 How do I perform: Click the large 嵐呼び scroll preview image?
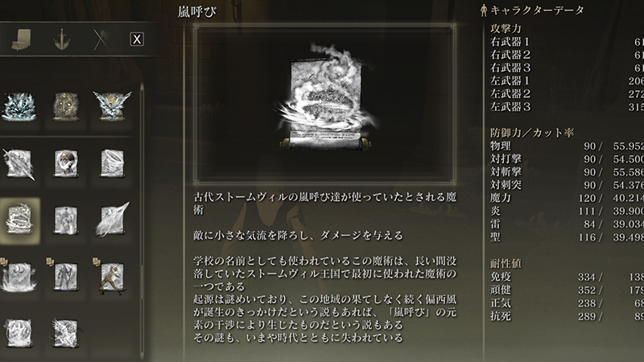(327, 97)
